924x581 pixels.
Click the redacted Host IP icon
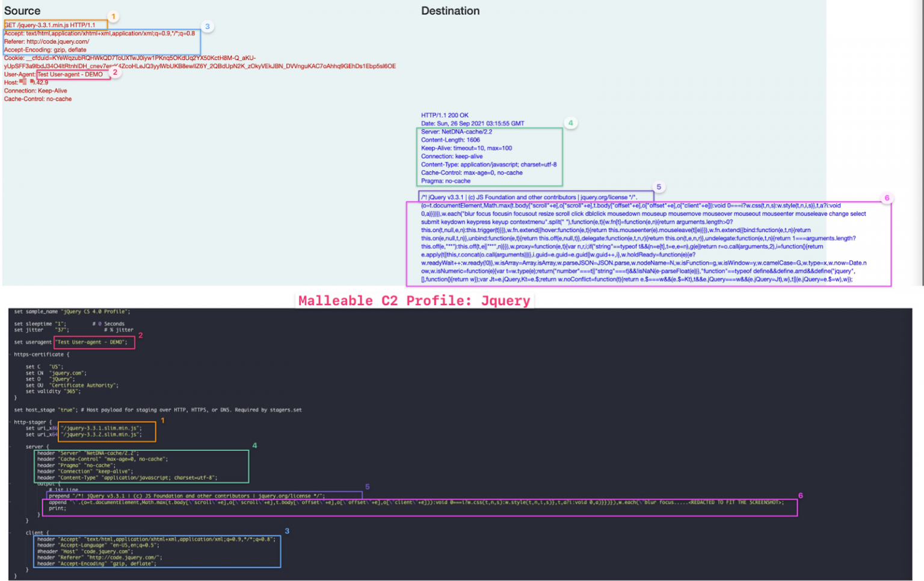tap(23, 82)
